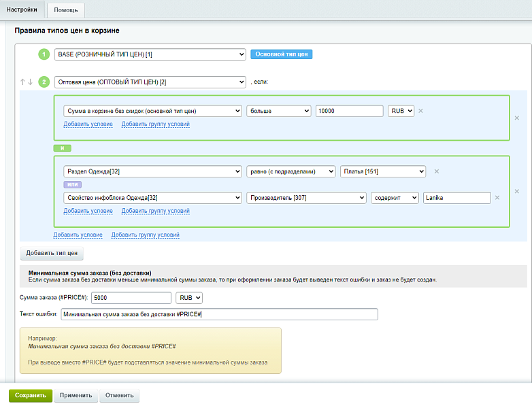Switch to the Настройки tab
532x408 pixels.
coord(22,10)
